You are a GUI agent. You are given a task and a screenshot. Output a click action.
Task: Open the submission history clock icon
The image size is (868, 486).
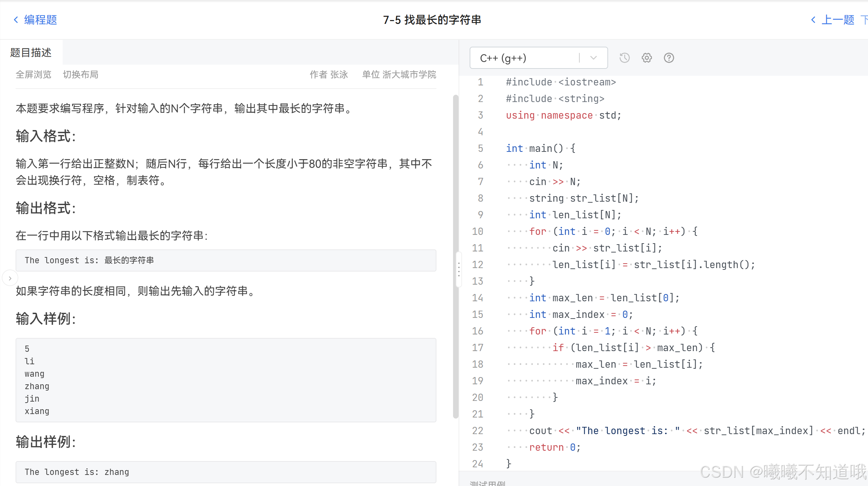(624, 58)
